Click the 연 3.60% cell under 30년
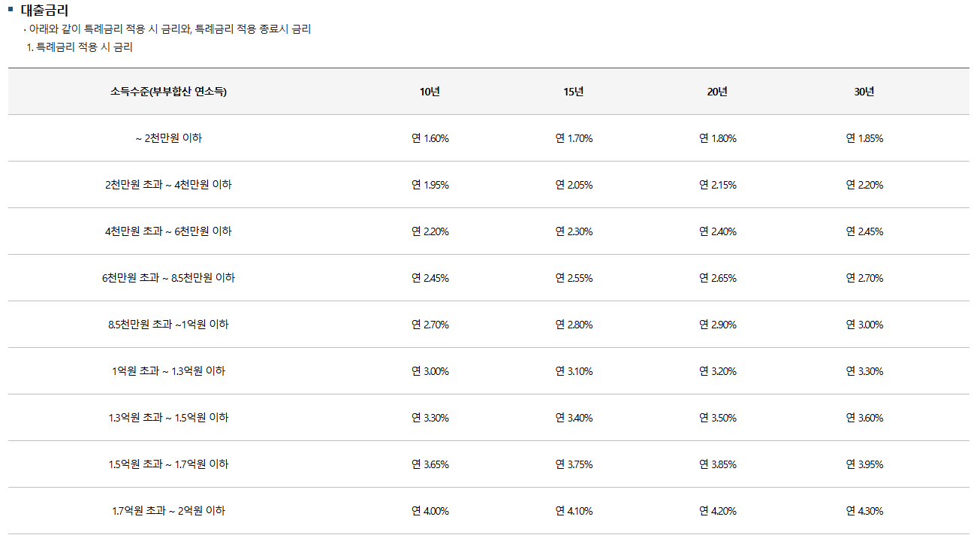Image resolution: width=980 pixels, height=544 pixels. point(864,418)
